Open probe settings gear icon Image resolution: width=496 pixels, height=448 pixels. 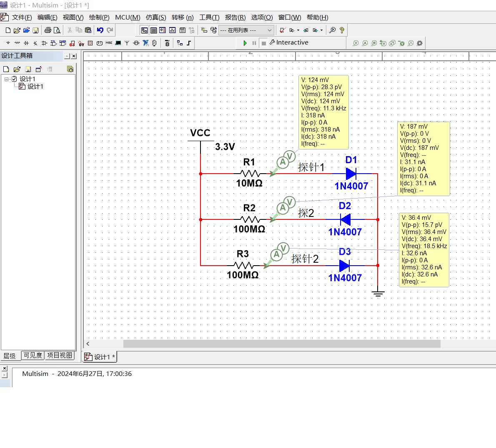[420, 43]
